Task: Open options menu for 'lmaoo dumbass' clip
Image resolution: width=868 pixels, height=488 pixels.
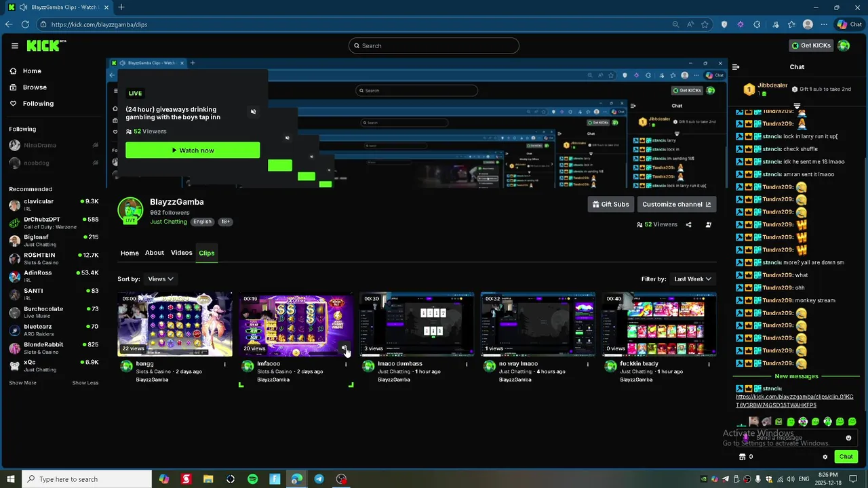Action: [x=467, y=364]
